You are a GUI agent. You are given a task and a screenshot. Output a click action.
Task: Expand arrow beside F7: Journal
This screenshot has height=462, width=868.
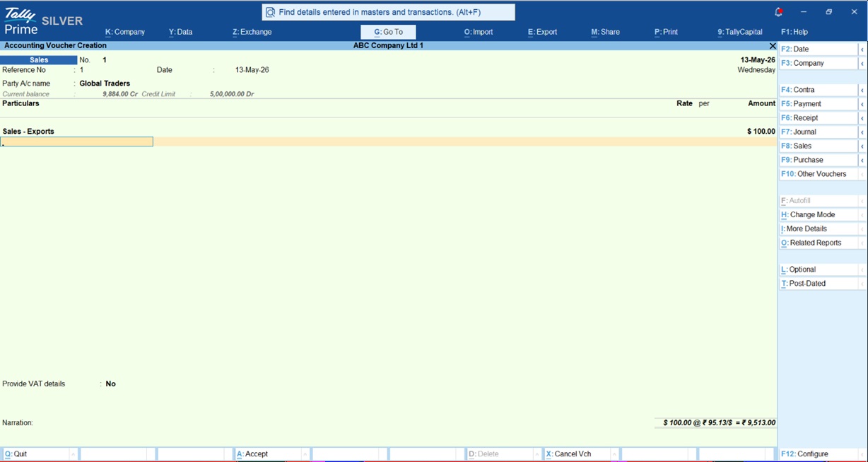click(x=862, y=132)
